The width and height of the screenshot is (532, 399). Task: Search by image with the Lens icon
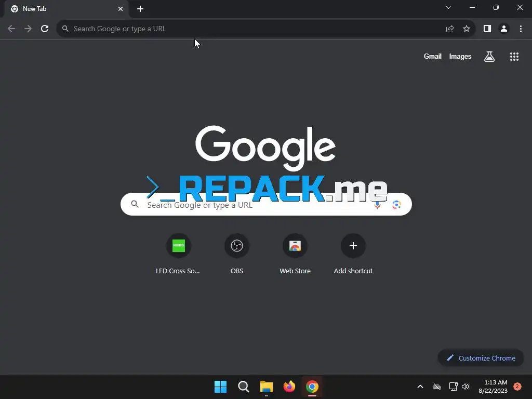click(x=396, y=205)
